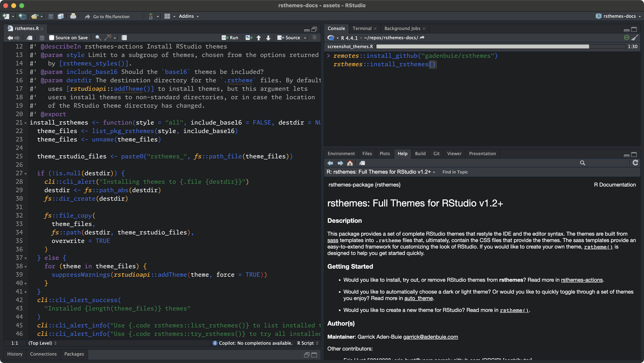Open the rsthemes-actions help link
The height and width of the screenshot is (363, 644).
click(x=581, y=280)
